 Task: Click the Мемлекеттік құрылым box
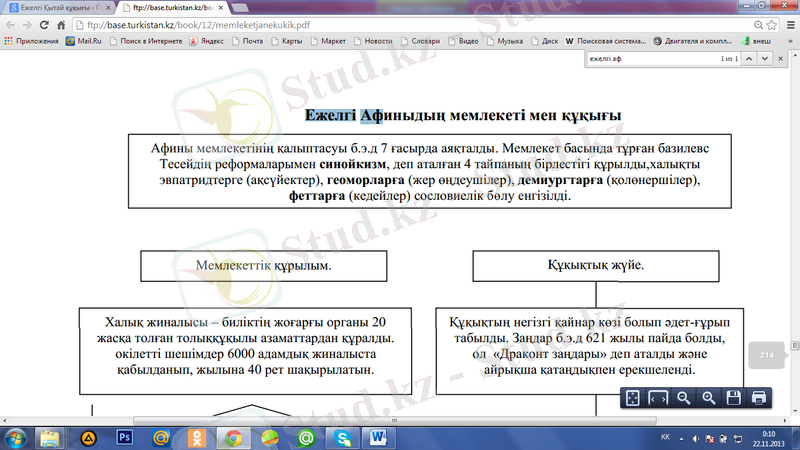(264, 266)
